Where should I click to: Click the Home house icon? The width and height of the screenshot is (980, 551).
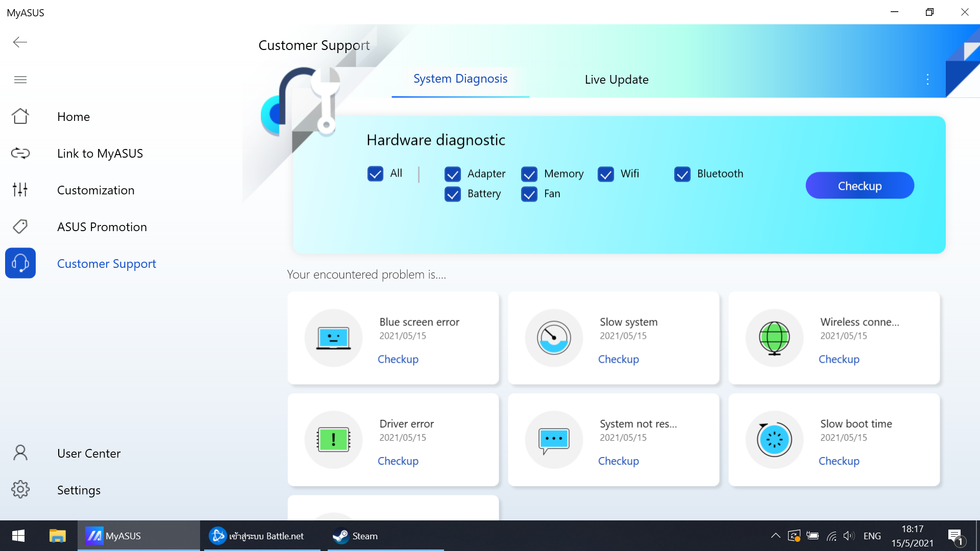pos(20,116)
